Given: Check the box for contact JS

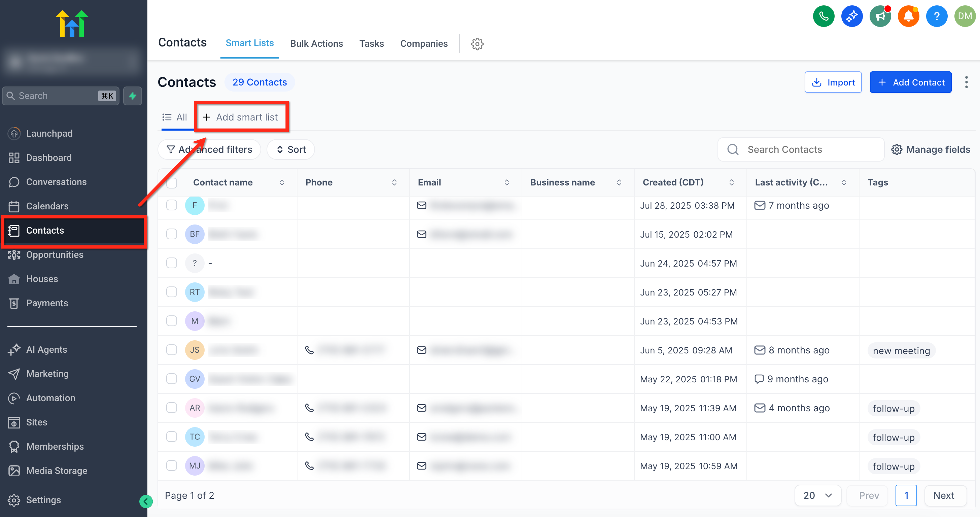Looking at the screenshot, I should 172,350.
